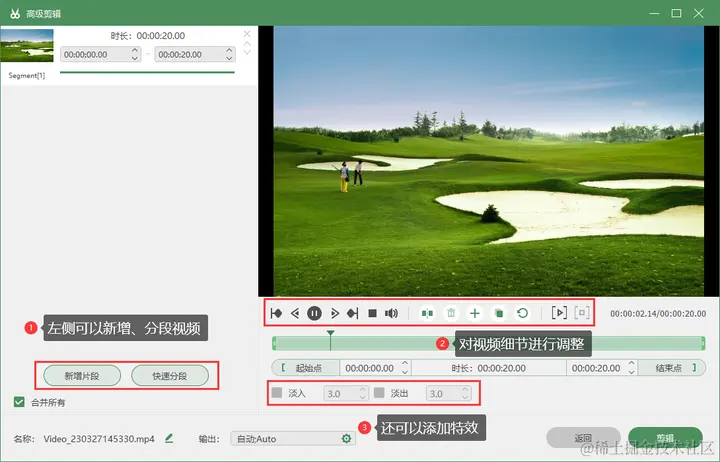This screenshot has height=462, width=720.
Task: Move Segment[1] up with the arrow
Action: pyautogui.click(x=247, y=44)
